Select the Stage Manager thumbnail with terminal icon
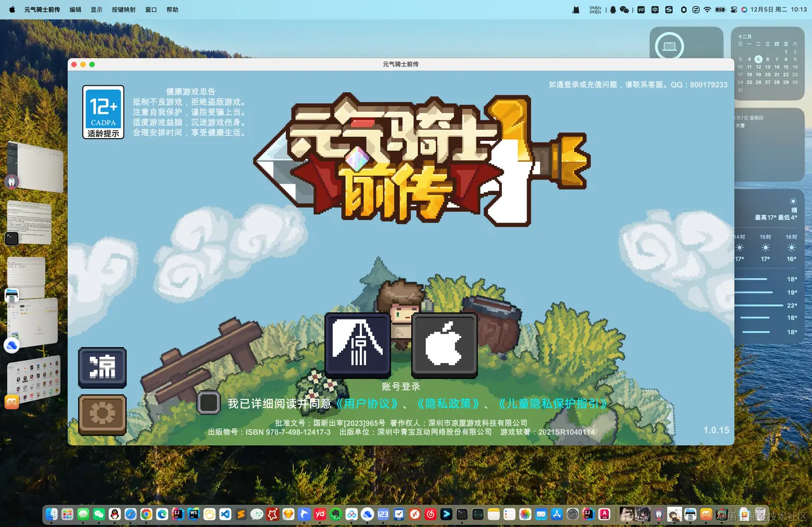 [29, 223]
